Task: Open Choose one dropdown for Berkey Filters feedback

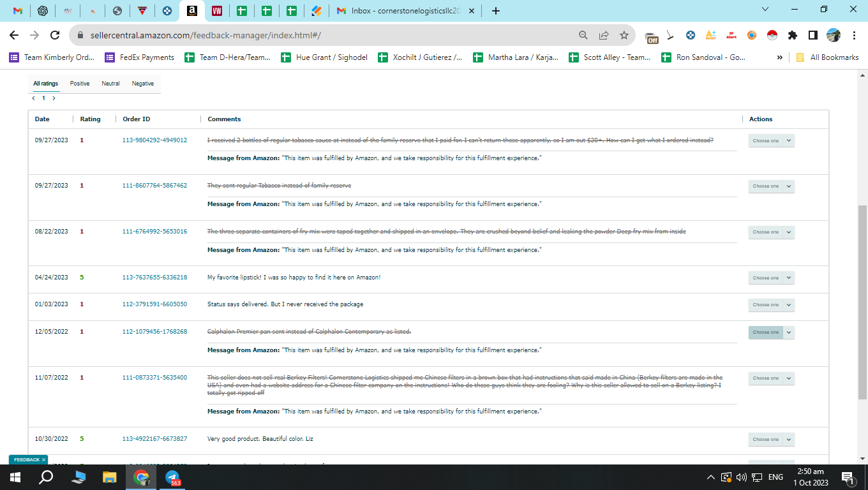Action: [x=771, y=378]
